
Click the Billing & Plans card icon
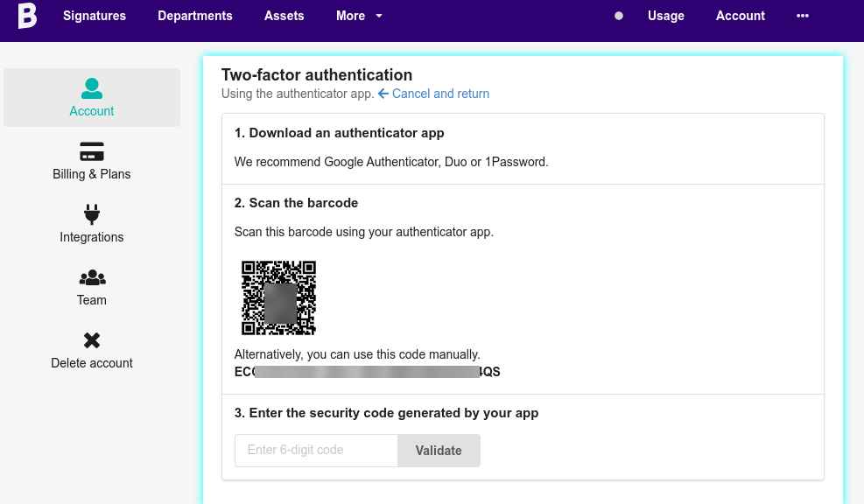coord(91,151)
